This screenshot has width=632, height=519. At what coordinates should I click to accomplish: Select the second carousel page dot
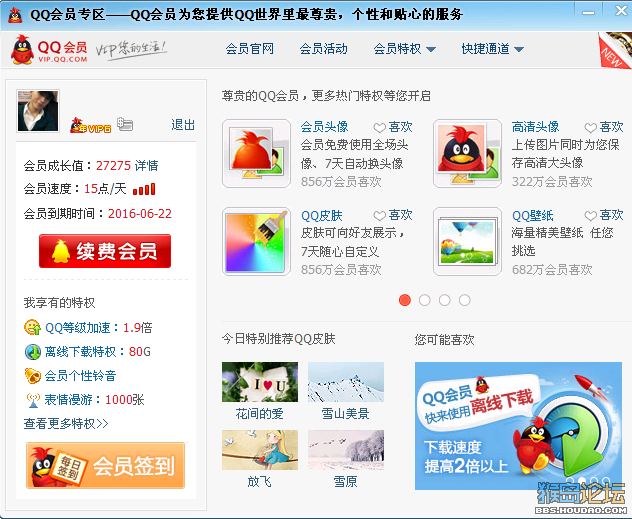point(424,300)
